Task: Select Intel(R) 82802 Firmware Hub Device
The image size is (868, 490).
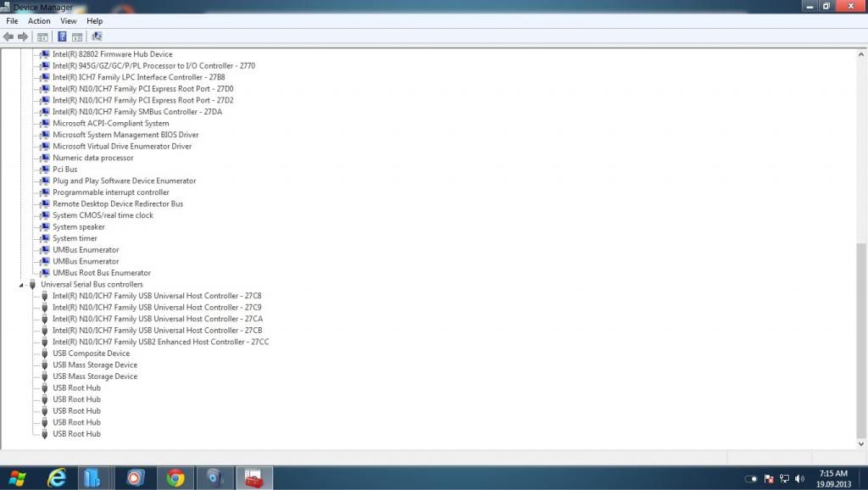Action: point(113,54)
